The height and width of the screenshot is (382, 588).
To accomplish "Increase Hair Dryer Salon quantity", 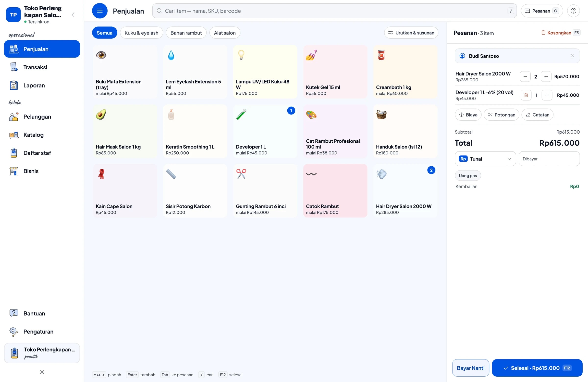I will click(546, 77).
